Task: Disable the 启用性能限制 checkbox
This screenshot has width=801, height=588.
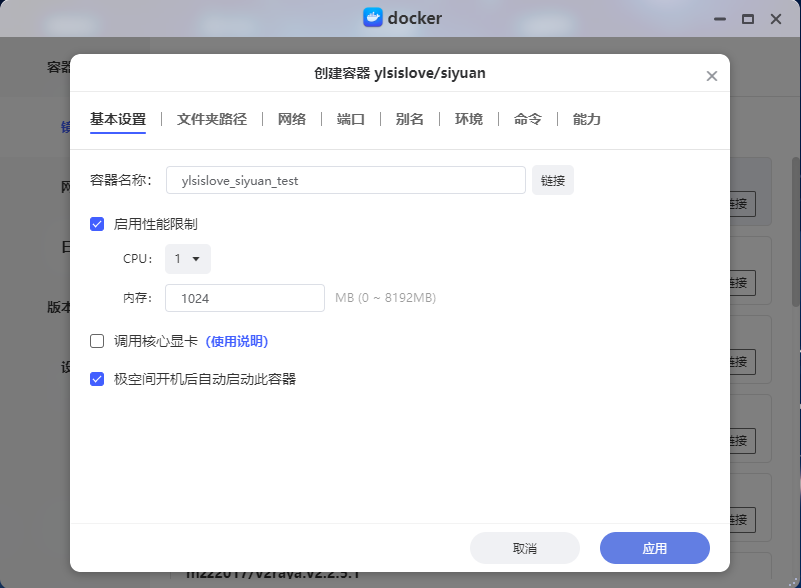Action: pos(97,224)
